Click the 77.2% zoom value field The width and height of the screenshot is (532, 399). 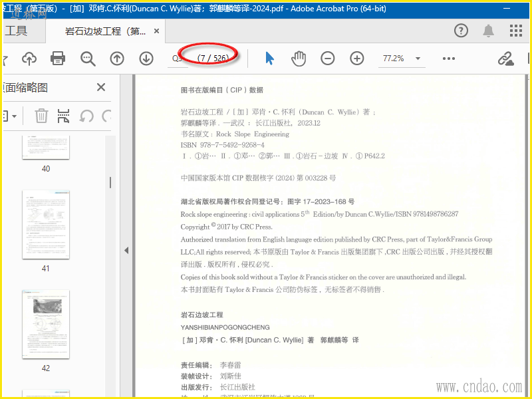pyautogui.click(x=394, y=59)
